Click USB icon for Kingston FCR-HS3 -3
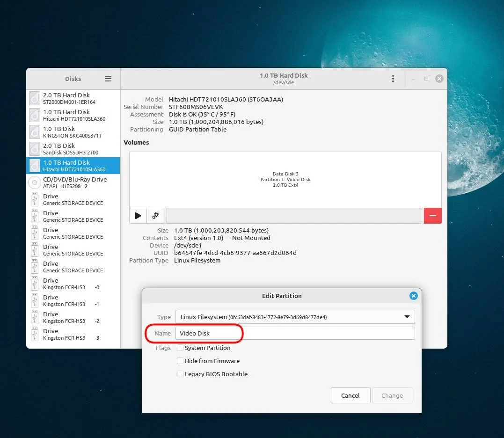This screenshot has width=504, height=438. [35, 334]
